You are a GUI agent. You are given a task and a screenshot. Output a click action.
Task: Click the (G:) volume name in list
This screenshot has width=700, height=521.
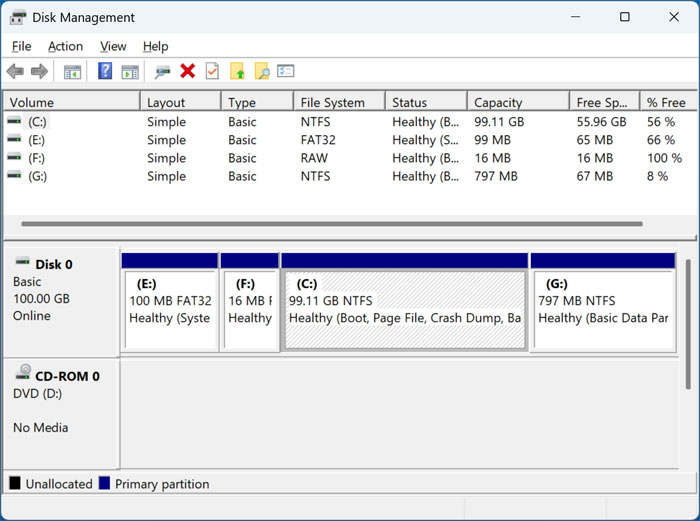pyautogui.click(x=38, y=176)
